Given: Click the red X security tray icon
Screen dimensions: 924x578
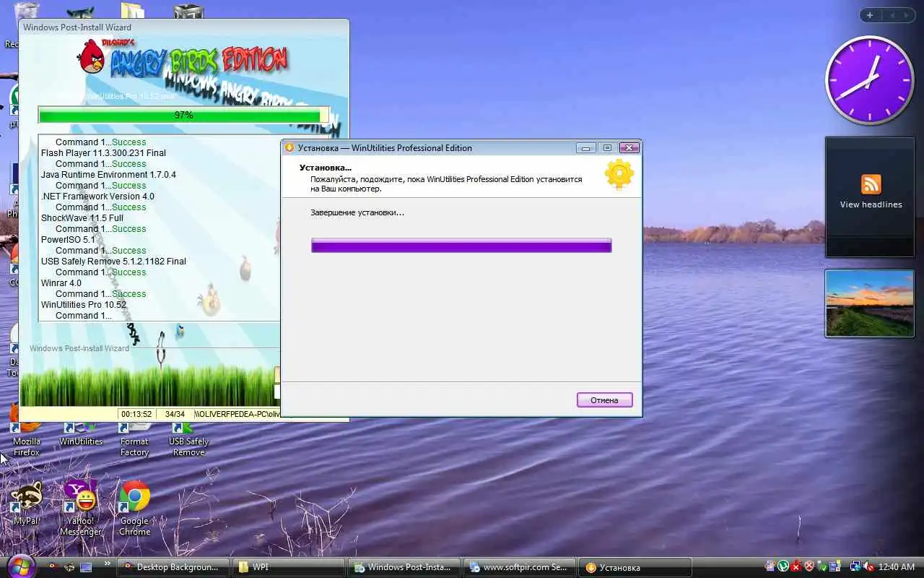Looking at the screenshot, I should click(796, 567).
